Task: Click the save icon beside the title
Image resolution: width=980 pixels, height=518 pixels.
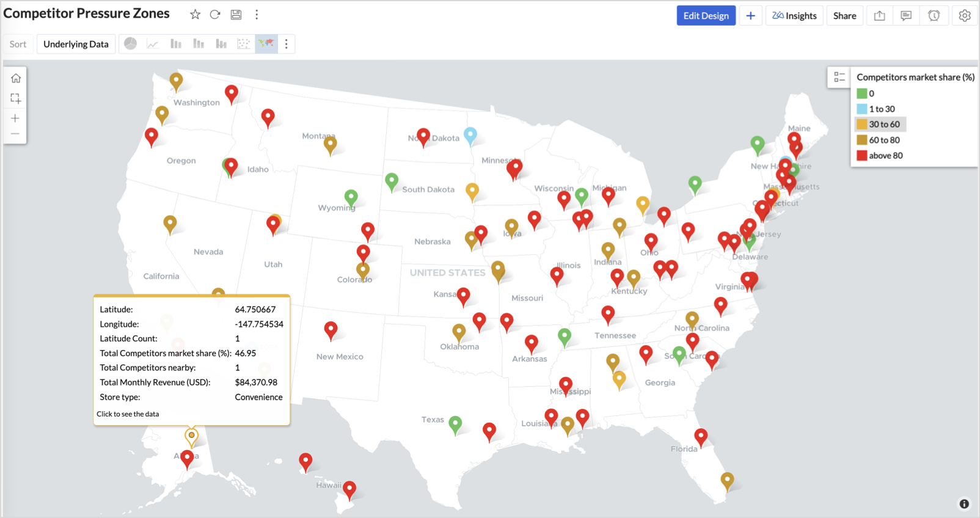Action: pyautogui.click(x=236, y=15)
